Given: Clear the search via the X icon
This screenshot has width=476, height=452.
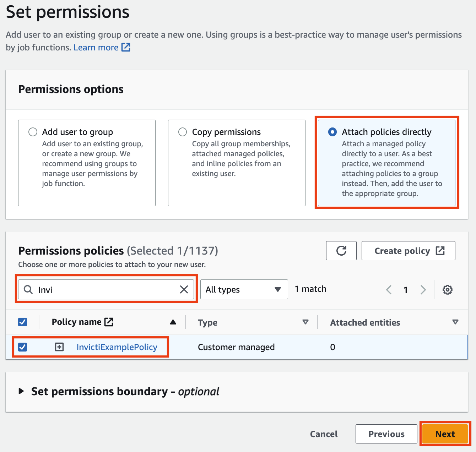Looking at the screenshot, I should [x=184, y=289].
